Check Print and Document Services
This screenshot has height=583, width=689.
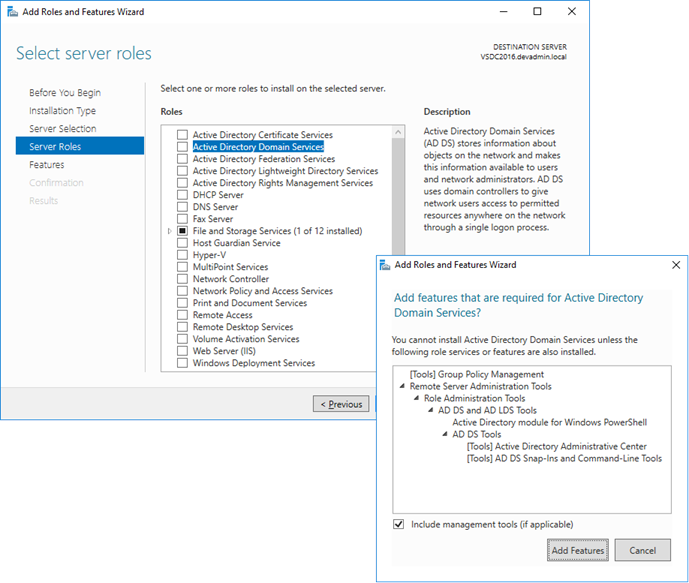pos(182,303)
